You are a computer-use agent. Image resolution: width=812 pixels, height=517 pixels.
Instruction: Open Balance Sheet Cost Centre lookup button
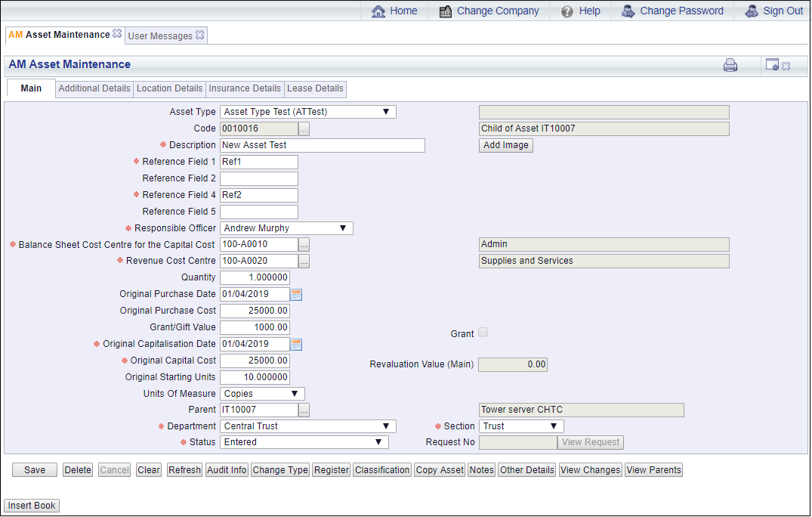tap(304, 245)
